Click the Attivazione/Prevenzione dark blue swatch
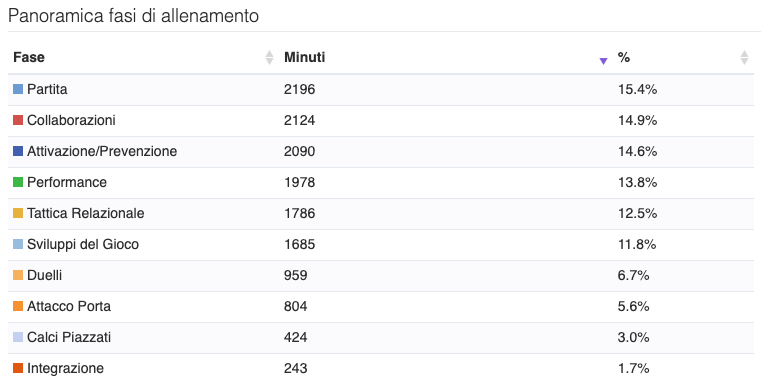Screen dimensions: 761x383 click(18, 151)
